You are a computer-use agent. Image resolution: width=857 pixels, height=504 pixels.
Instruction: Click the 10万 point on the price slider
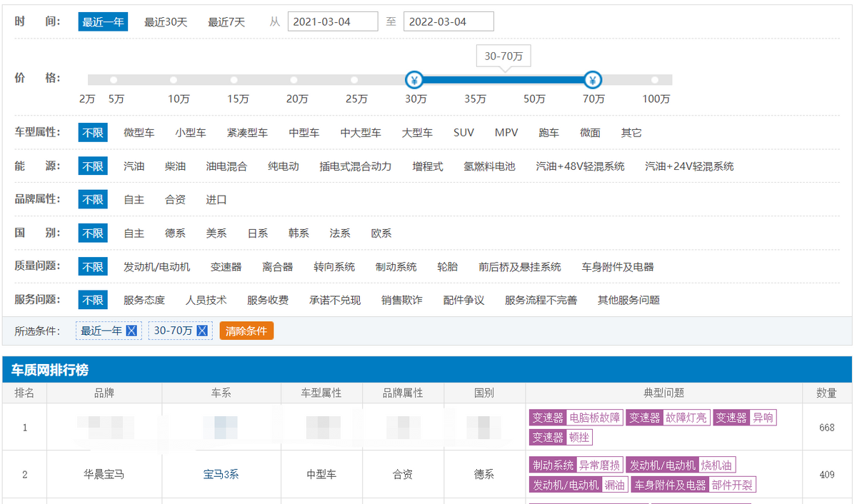pos(172,79)
